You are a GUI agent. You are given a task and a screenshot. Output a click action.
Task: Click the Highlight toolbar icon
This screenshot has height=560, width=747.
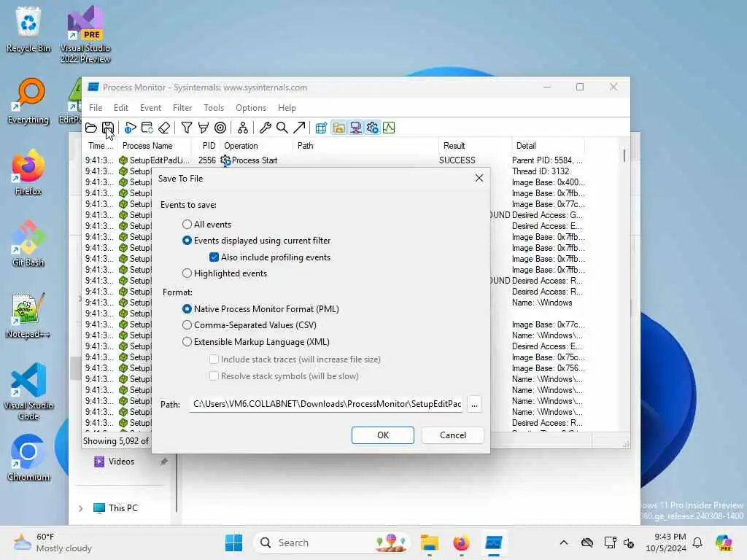(204, 128)
